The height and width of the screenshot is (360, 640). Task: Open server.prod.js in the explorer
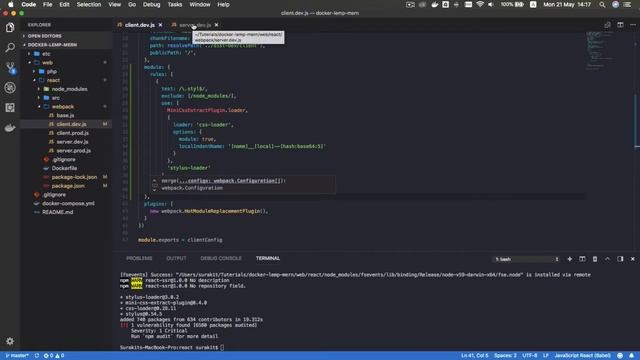(73, 151)
